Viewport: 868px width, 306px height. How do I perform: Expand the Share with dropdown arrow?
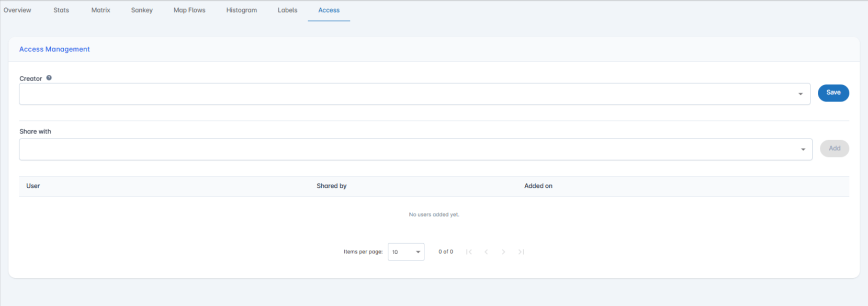pyautogui.click(x=803, y=150)
